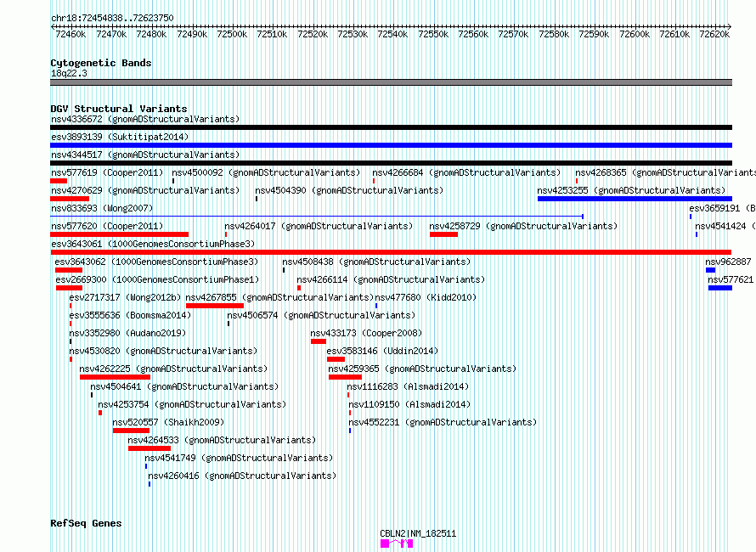Screen dimensions: 756x552
Task: Click nsv4530820 variant label
Action: [163, 351]
